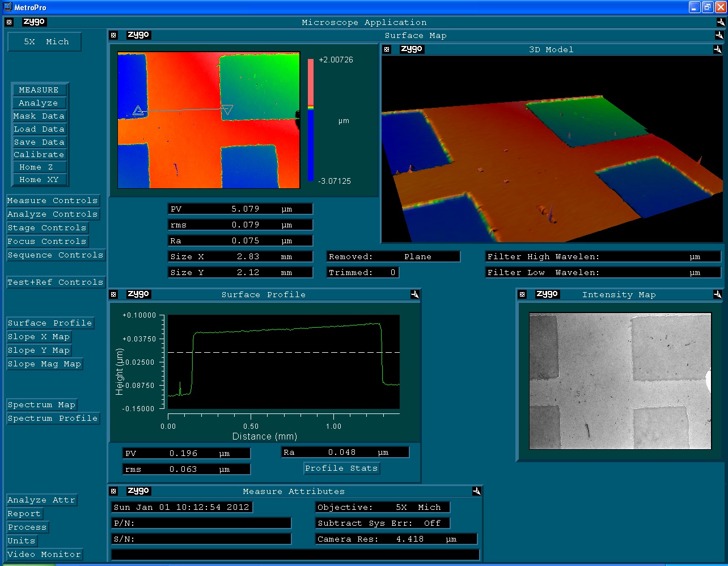
Task: Click Objective: 5X Mich field
Action: 383,507
